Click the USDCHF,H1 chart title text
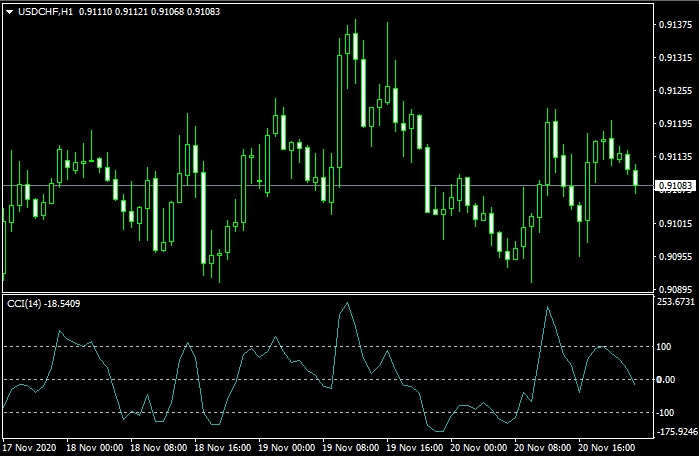The height and width of the screenshot is (456, 699). (x=49, y=9)
